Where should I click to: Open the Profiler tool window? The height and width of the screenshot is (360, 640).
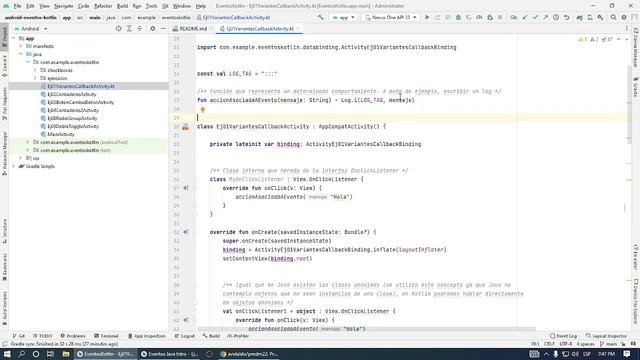(238, 336)
